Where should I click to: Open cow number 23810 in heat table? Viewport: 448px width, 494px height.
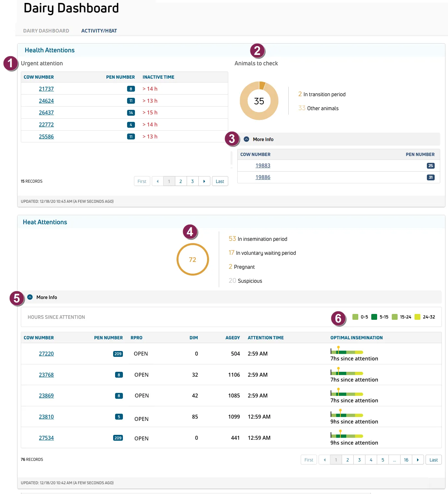click(x=46, y=417)
